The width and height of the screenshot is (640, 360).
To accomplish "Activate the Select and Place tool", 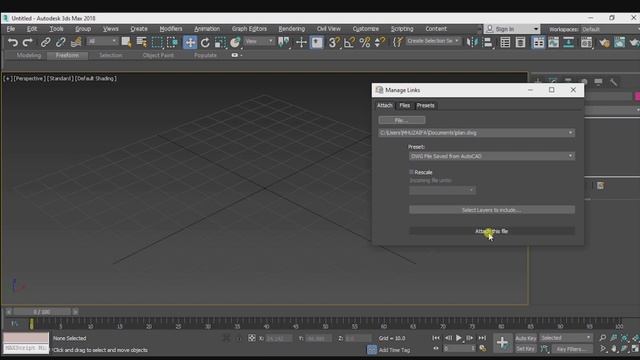I will [236, 42].
